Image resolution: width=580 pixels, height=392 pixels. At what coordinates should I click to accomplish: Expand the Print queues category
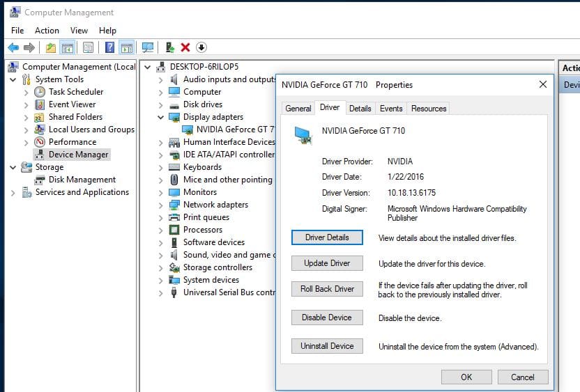(160, 218)
